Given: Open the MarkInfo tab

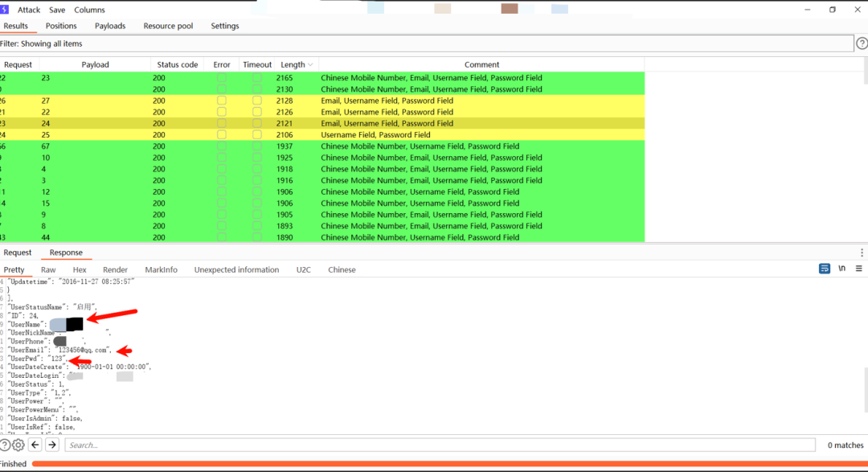Looking at the screenshot, I should (x=161, y=270).
